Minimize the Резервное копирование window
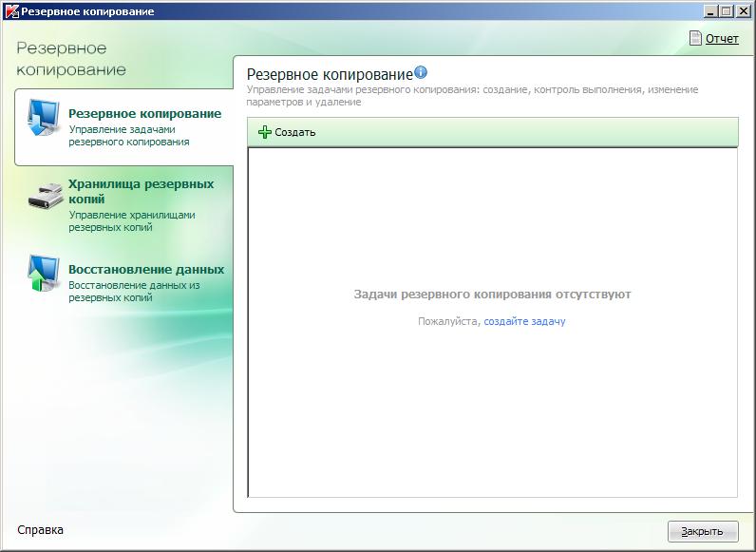This screenshot has height=552, width=756. (x=711, y=11)
